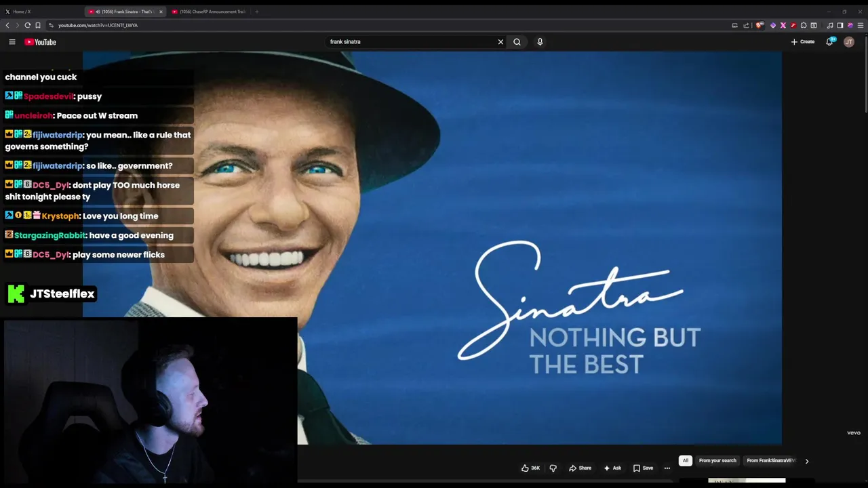
Task: Open the pink X extension icon
Action: [x=783, y=25]
